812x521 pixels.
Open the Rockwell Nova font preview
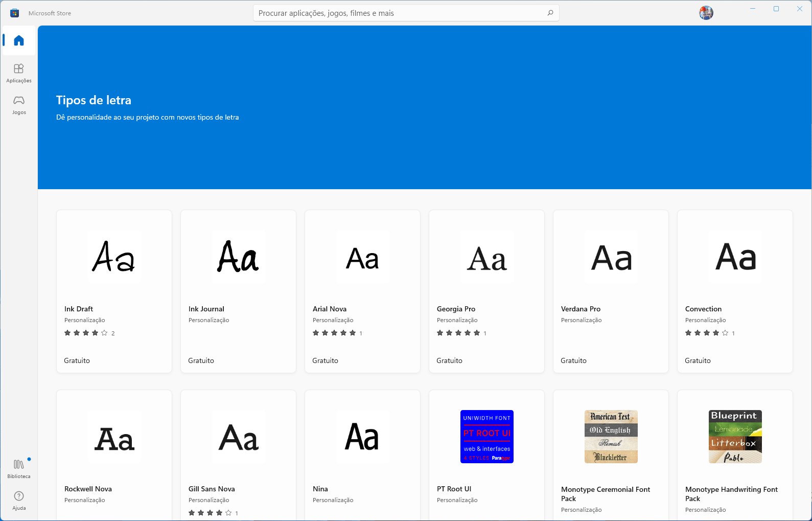pyautogui.click(x=114, y=437)
